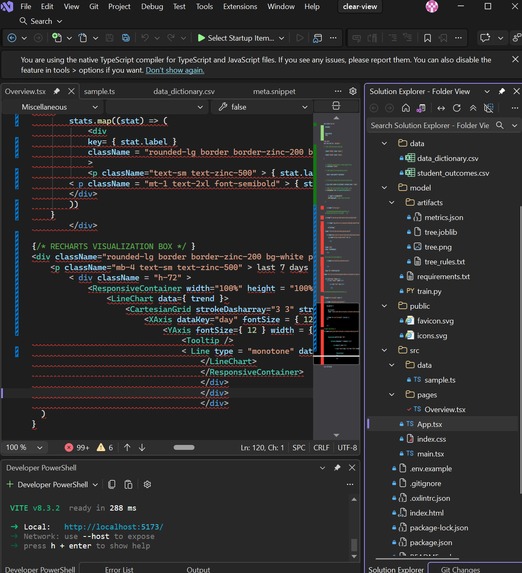This screenshot has width=522, height=573.
Task: Click the Undo toolbar icon
Action: click(145, 38)
